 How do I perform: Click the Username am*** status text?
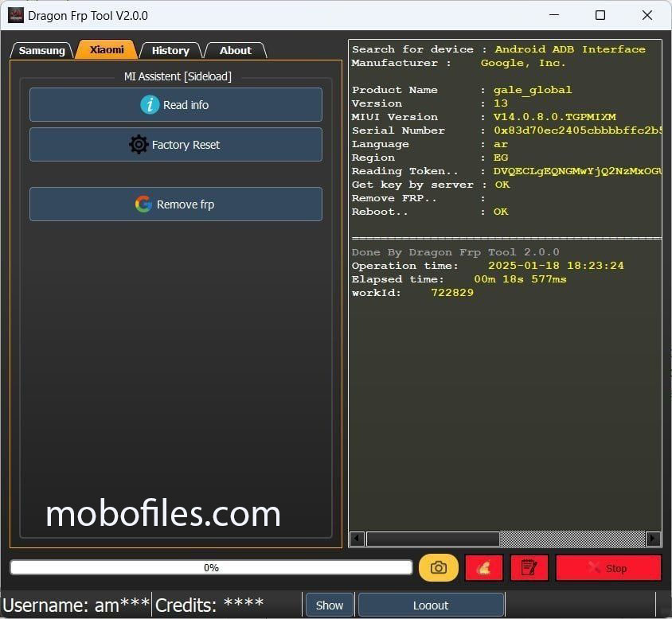[76, 605]
